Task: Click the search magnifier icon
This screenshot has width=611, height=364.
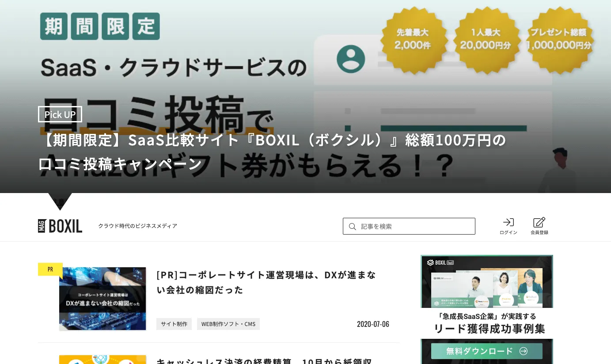Action: [353, 227]
